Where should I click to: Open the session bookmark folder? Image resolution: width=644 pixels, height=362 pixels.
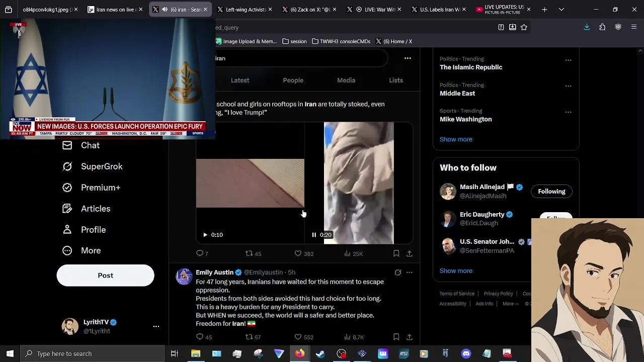(295, 41)
